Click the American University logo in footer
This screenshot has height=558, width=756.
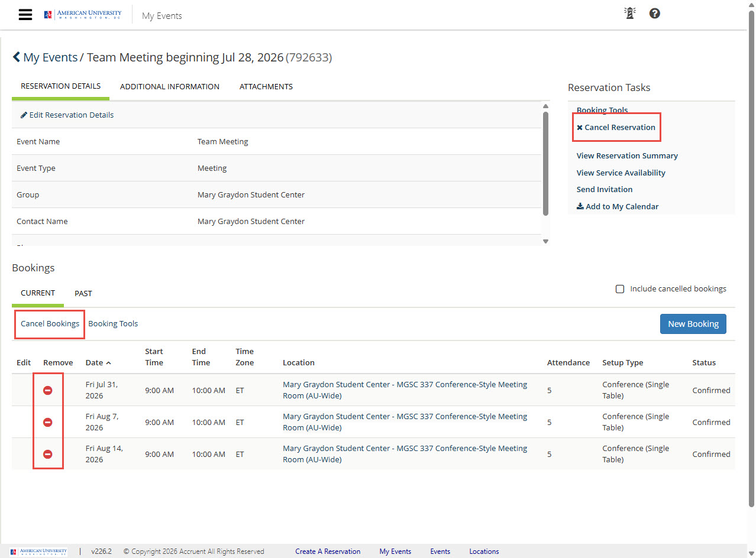click(39, 551)
